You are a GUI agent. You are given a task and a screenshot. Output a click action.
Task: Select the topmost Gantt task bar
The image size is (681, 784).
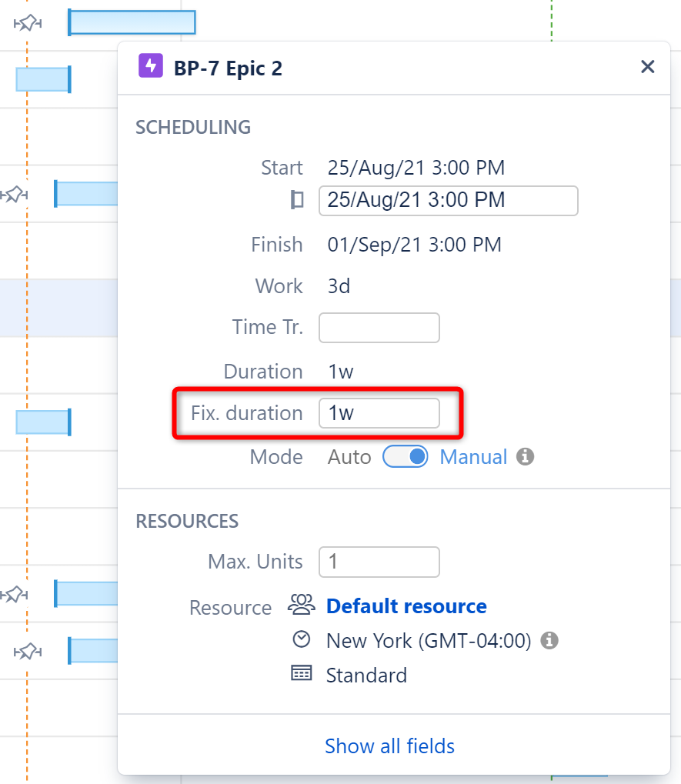coord(131,22)
